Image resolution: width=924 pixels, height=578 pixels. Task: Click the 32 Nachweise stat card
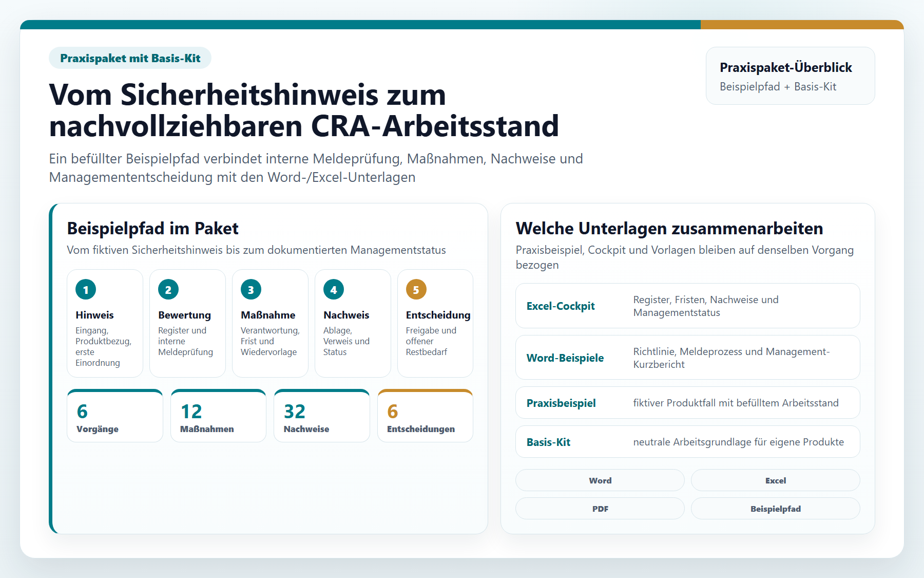[322, 416]
